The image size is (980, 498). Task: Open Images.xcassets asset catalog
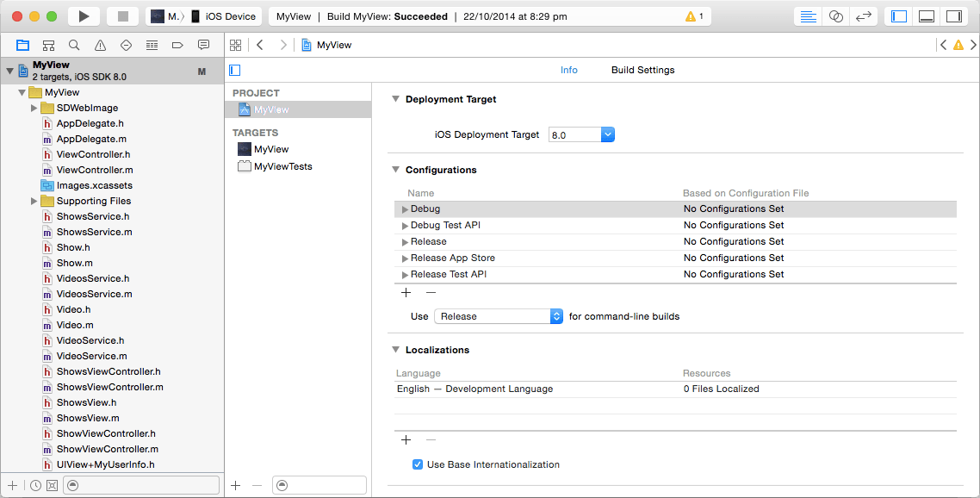[95, 185]
